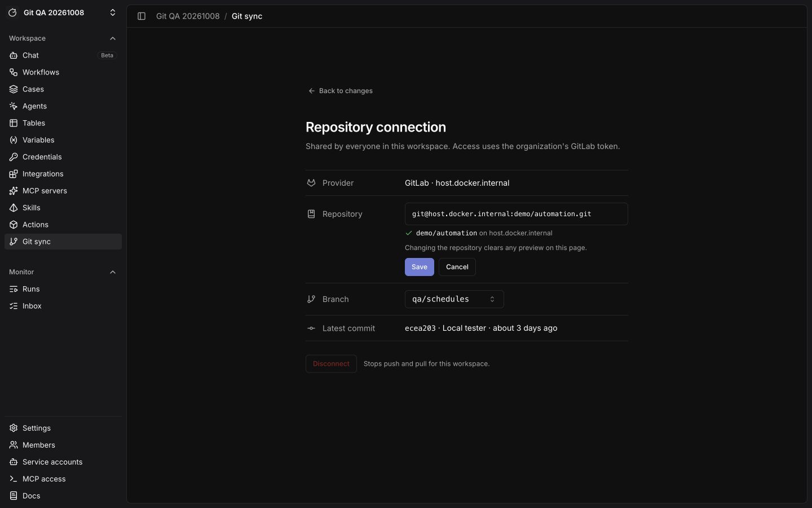Navigate to Runs under Monitor
Image resolution: width=812 pixels, height=508 pixels.
(x=63, y=289)
